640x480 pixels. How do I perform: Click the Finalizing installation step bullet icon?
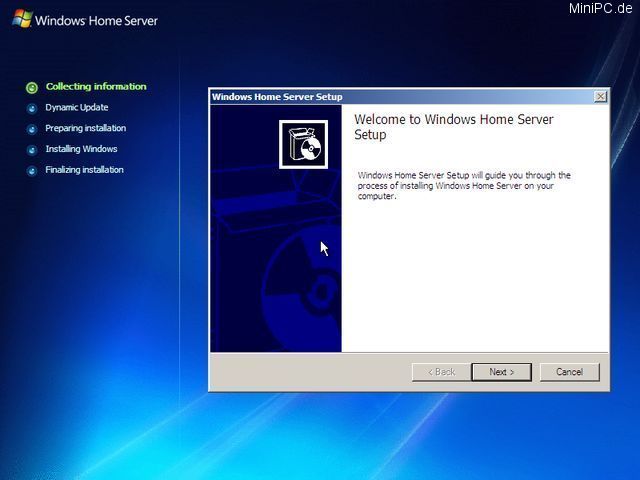pyautogui.click(x=32, y=171)
